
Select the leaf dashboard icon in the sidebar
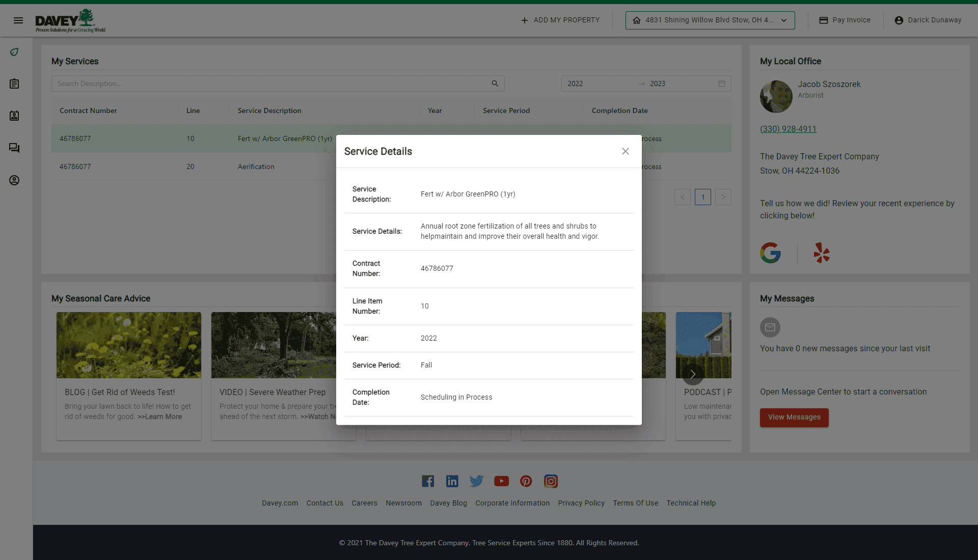click(14, 52)
